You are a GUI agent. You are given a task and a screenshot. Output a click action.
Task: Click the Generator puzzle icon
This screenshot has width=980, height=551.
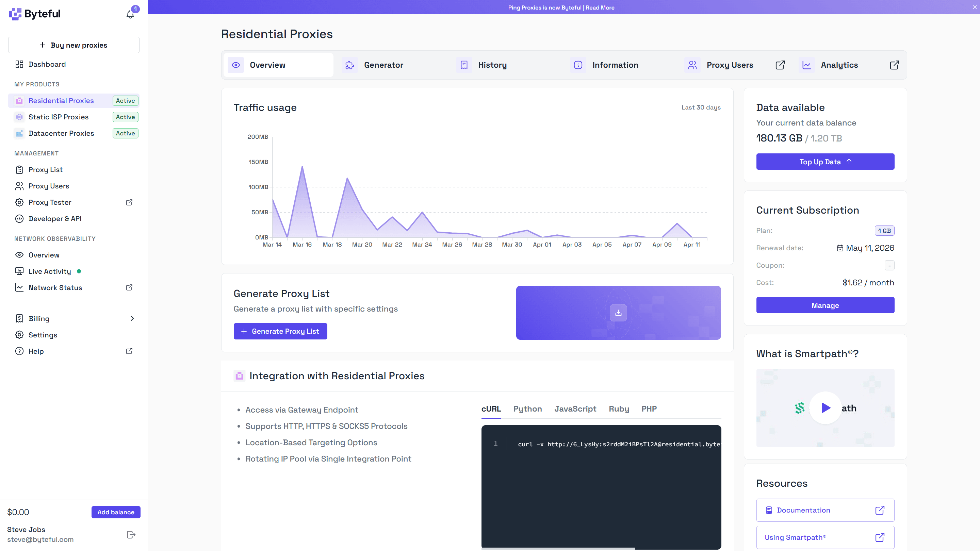pyautogui.click(x=349, y=65)
